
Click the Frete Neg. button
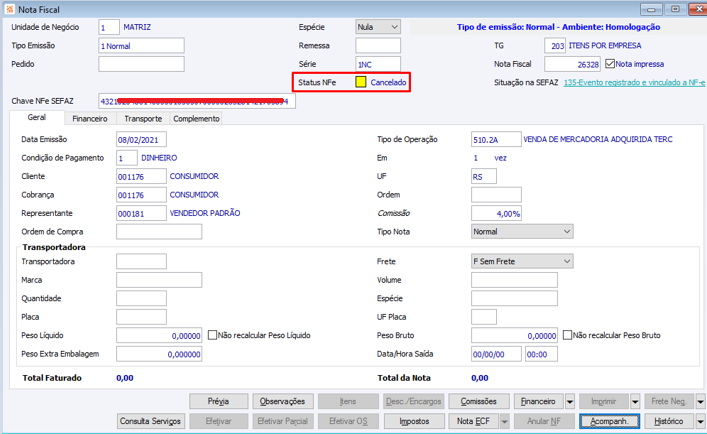coord(668,401)
